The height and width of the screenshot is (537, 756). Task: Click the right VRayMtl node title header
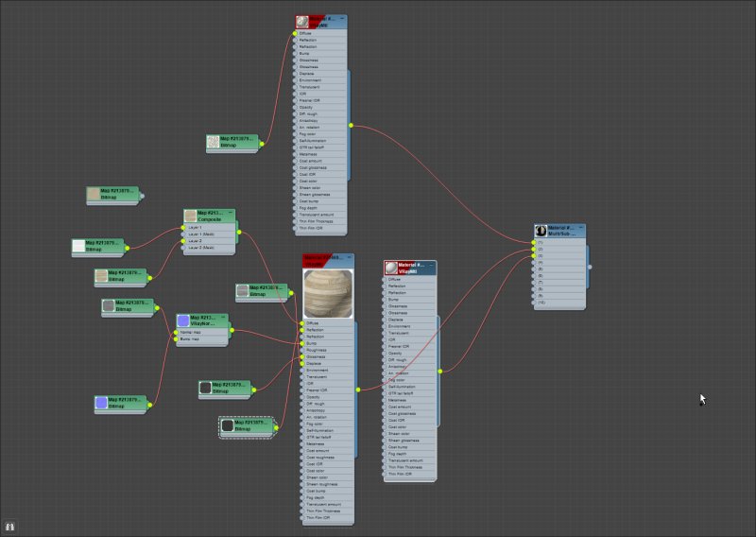pos(416,268)
